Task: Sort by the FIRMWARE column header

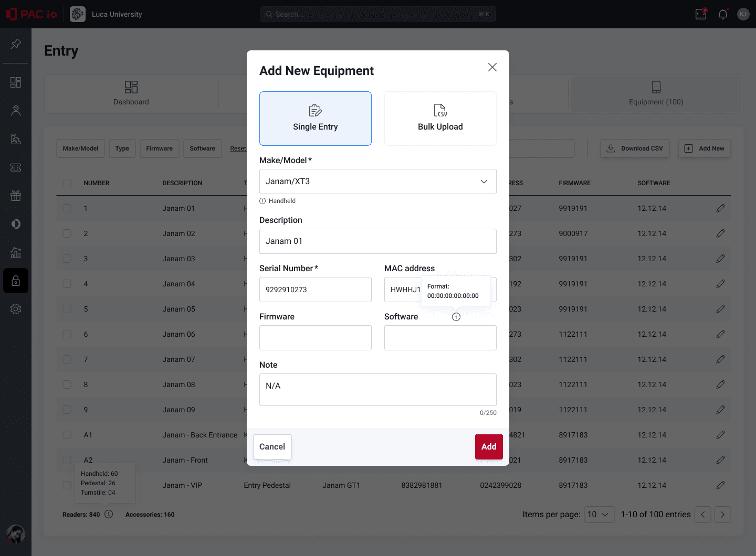Action: [x=574, y=183]
